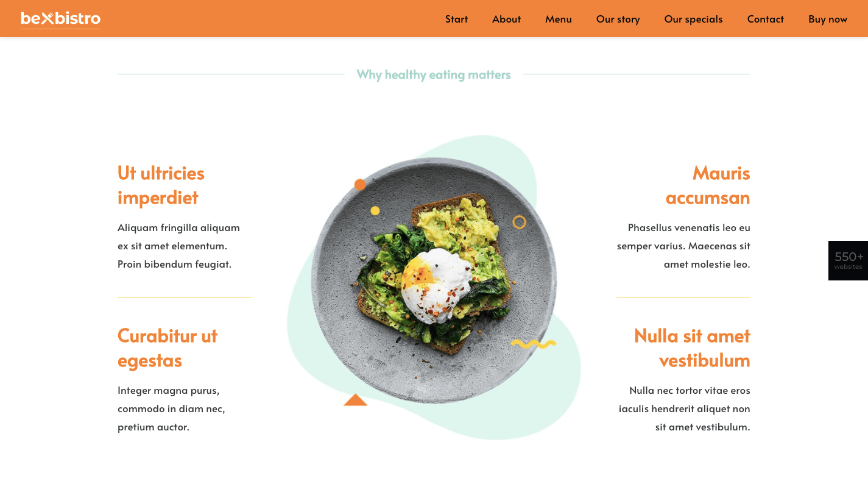Navigate to Our story
The width and height of the screenshot is (868, 481).
click(x=618, y=19)
